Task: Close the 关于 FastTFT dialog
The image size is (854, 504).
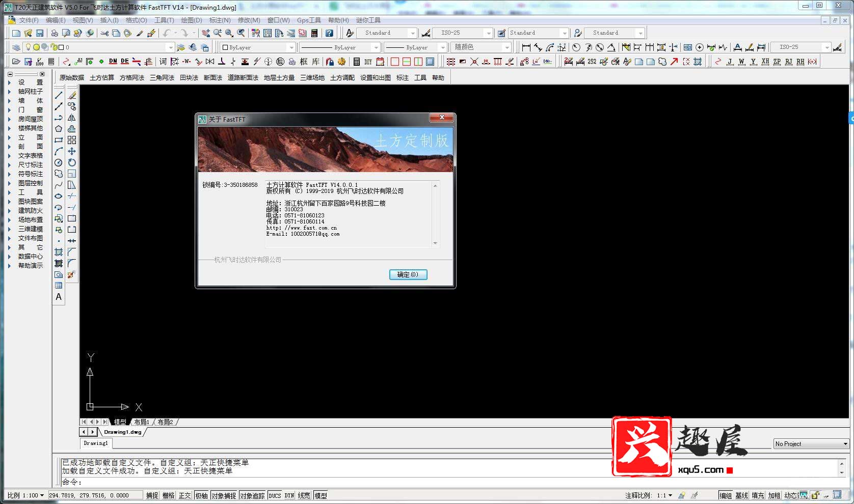Action: tap(442, 118)
